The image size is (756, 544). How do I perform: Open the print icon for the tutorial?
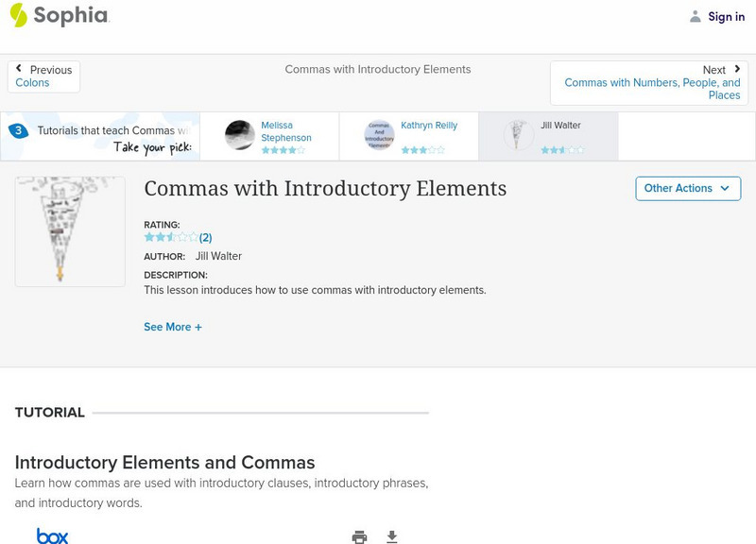[359, 535]
